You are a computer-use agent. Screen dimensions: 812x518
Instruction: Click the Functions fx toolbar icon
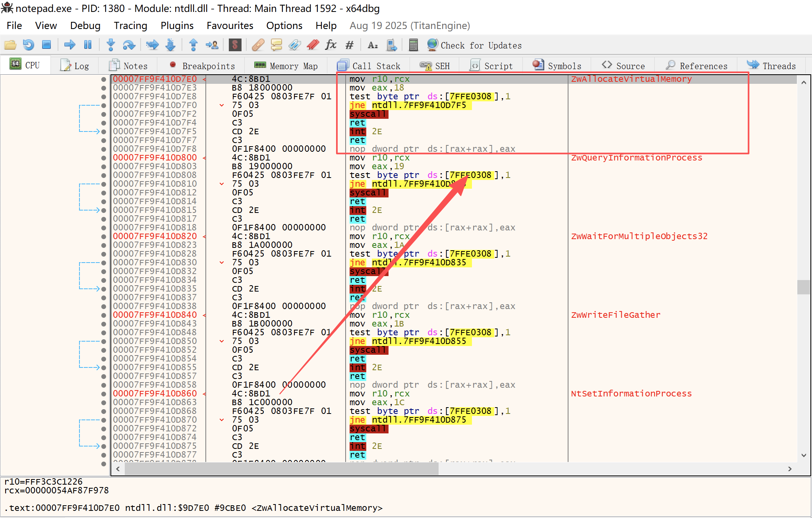point(331,45)
